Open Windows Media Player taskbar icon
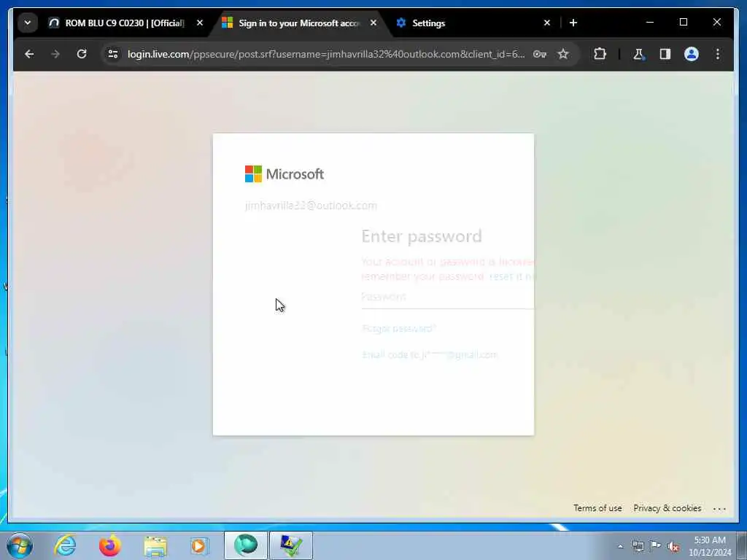The image size is (747, 560). pyautogui.click(x=199, y=545)
